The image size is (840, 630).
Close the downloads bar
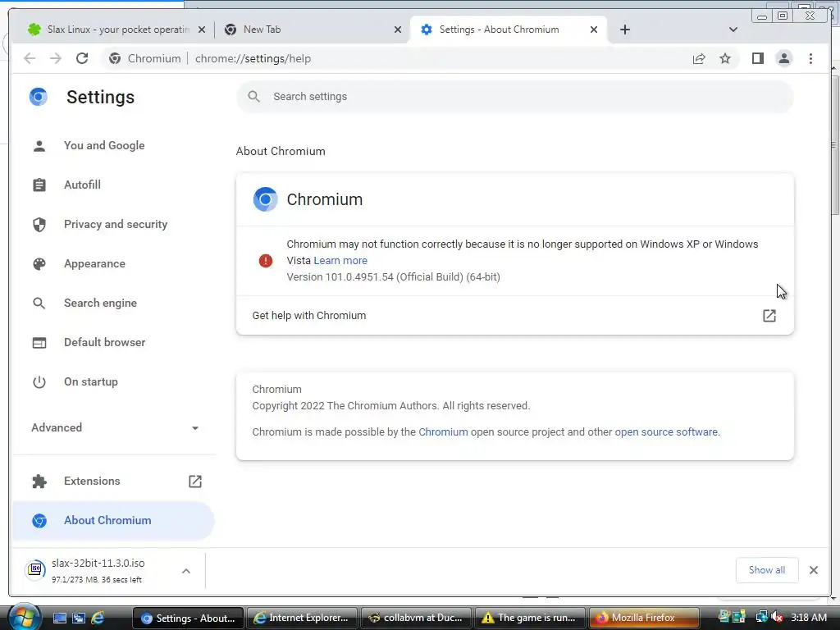(x=813, y=570)
